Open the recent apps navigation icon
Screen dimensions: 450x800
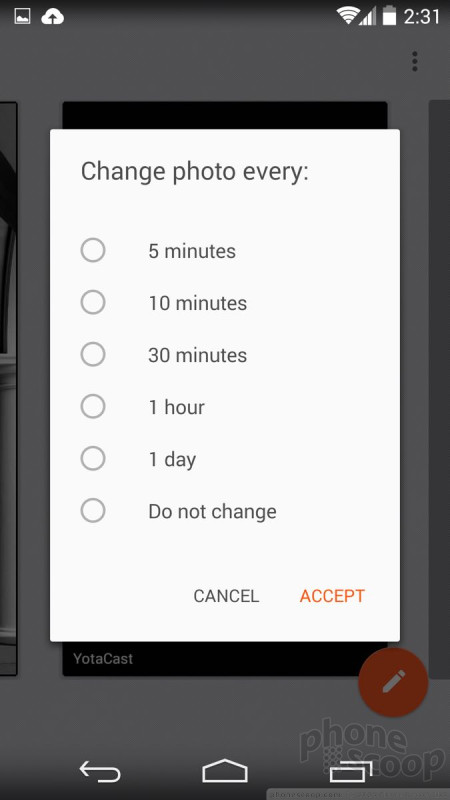[x=352, y=771]
